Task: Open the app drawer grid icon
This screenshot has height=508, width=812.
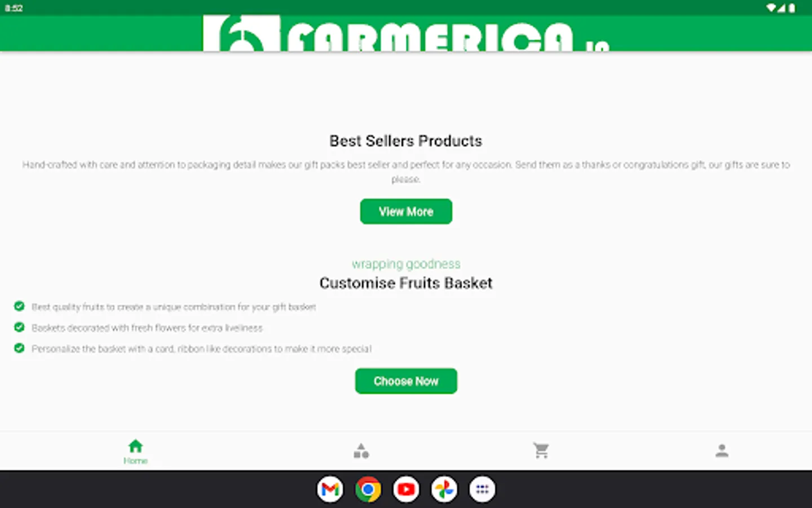Action: [x=482, y=489]
